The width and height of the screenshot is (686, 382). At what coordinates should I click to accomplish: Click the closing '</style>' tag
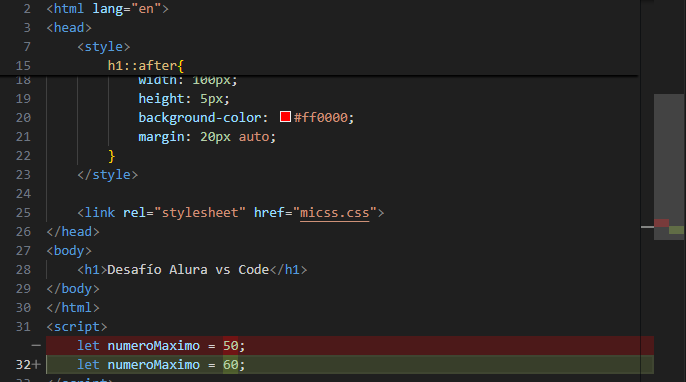[108, 175]
